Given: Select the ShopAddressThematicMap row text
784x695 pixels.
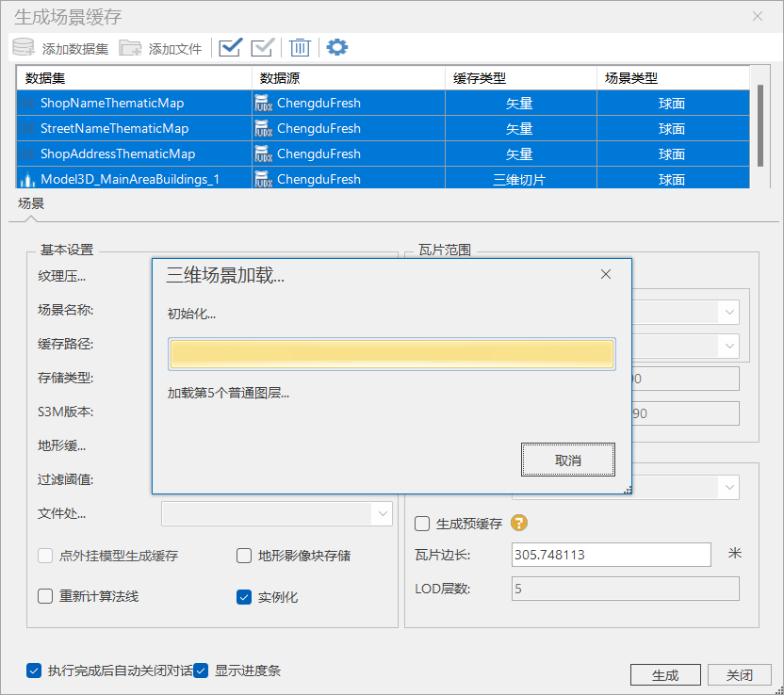Looking at the screenshot, I should coord(118,154).
